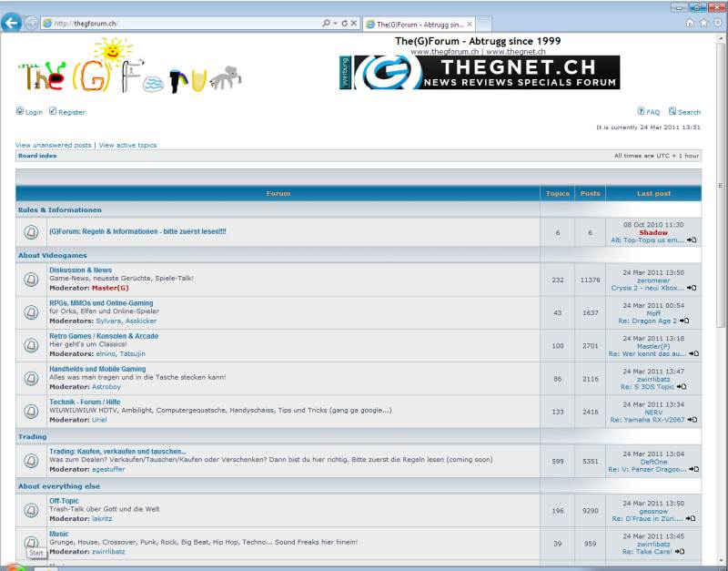Select the The(G)Forum - Abtrugg tab

coord(419,25)
